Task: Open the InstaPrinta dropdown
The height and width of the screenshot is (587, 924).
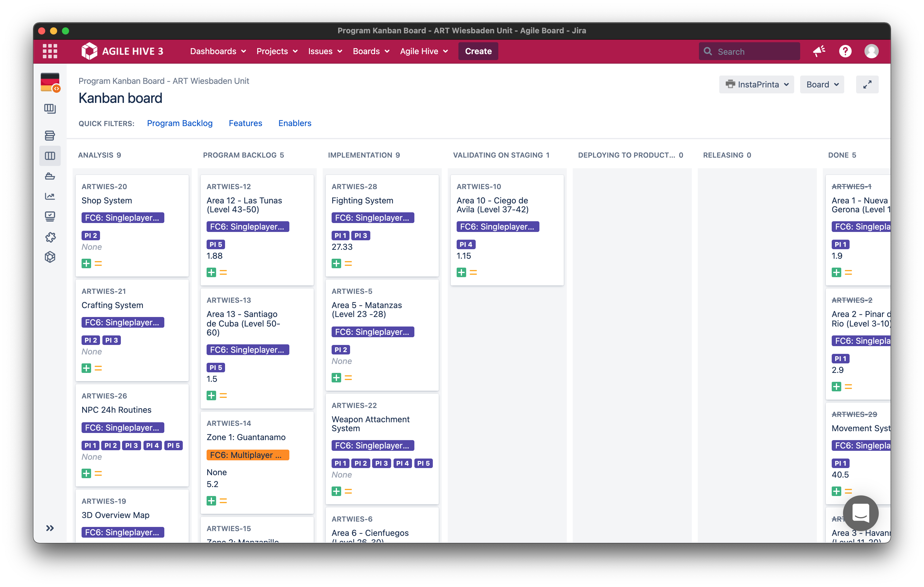Action: tap(756, 84)
